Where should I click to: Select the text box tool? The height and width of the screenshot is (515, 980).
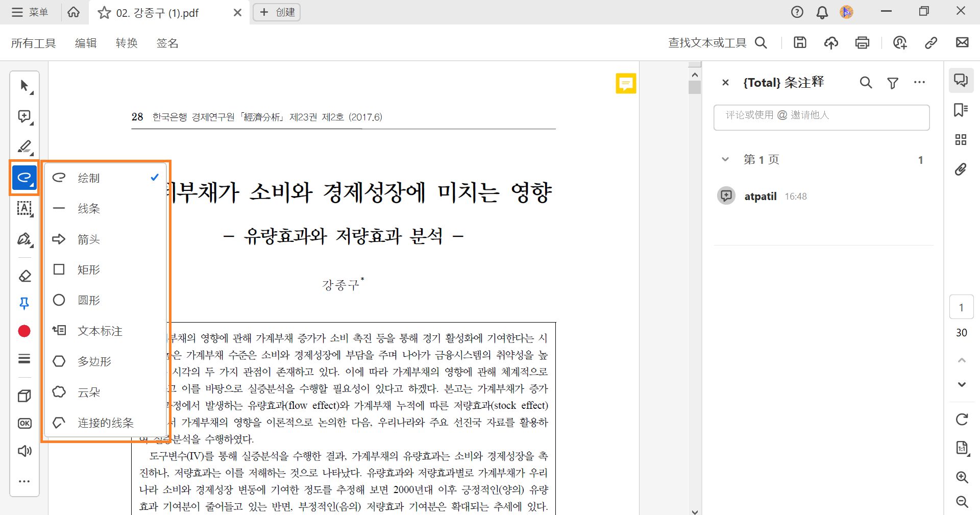(x=24, y=208)
